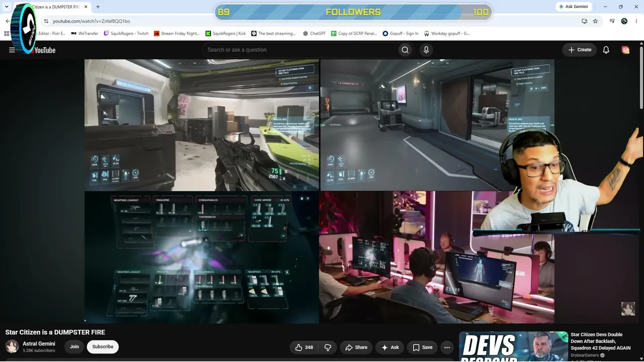Open the Devs Respond recommended video thumbnail
The image size is (644, 362).
(513, 346)
